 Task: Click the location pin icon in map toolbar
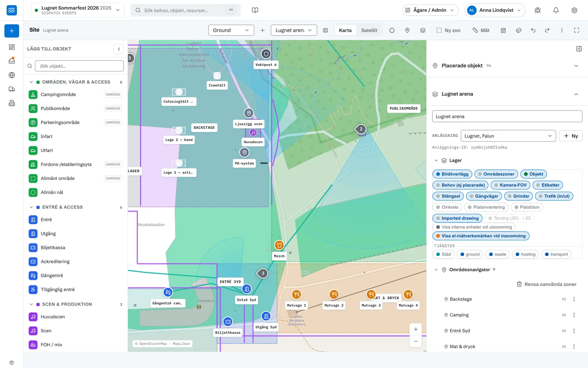[x=407, y=30]
